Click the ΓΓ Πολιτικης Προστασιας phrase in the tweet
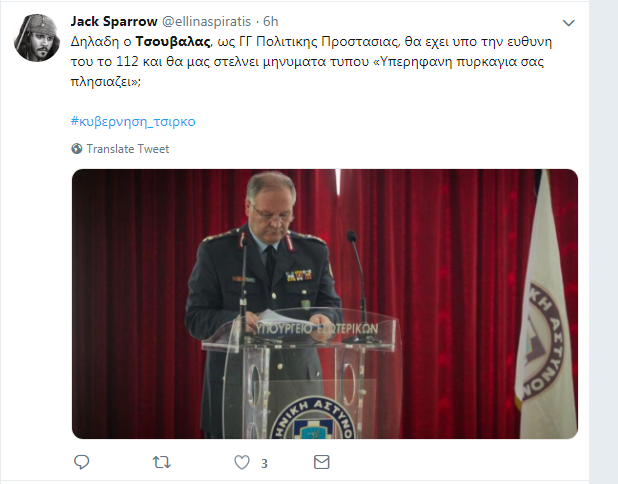Image resolution: width=618 pixels, height=484 pixels. 320,41
